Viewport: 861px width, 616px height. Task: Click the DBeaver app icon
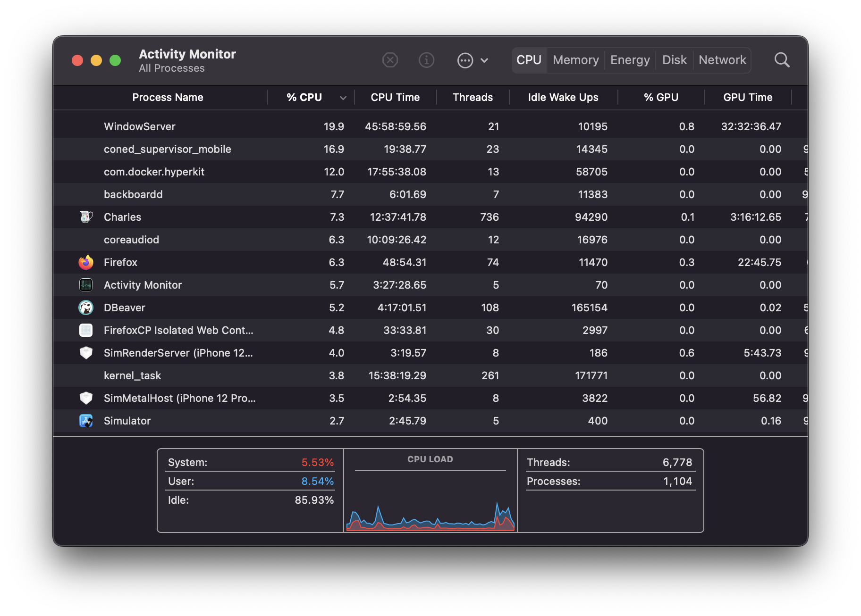[x=86, y=308]
